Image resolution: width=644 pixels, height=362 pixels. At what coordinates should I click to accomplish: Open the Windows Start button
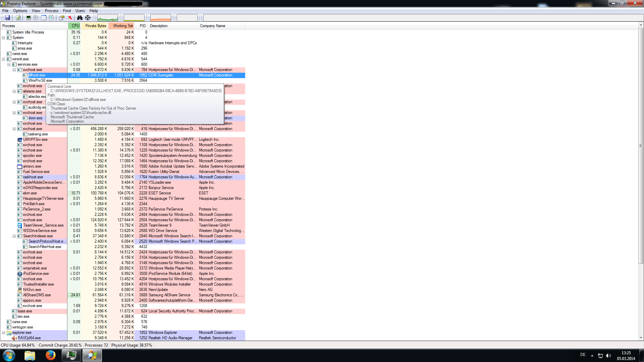tap(9, 355)
